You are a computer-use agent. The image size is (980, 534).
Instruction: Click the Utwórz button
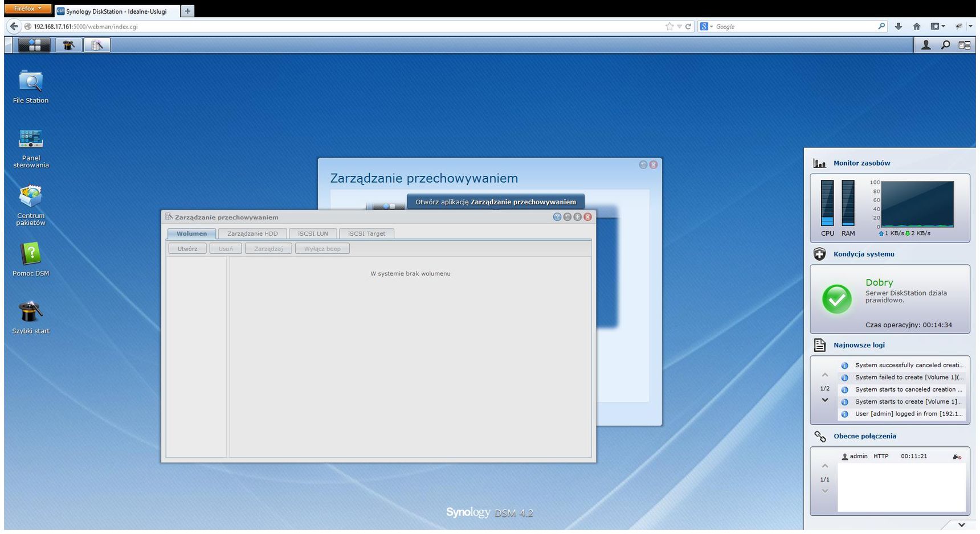[187, 249]
